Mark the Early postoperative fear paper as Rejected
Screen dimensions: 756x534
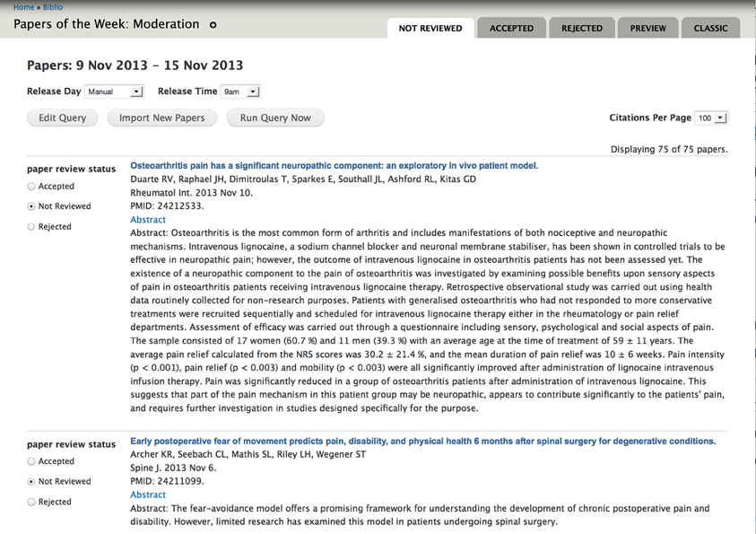[x=31, y=503]
